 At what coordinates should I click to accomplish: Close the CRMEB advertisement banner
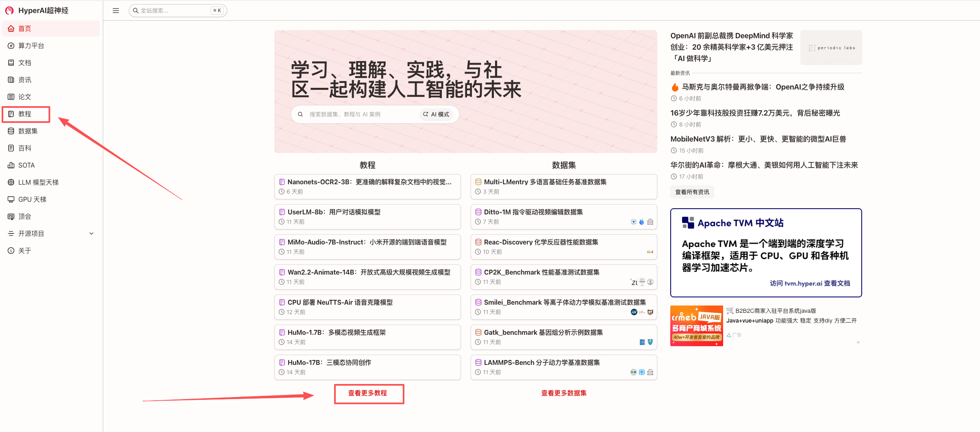coord(858,343)
